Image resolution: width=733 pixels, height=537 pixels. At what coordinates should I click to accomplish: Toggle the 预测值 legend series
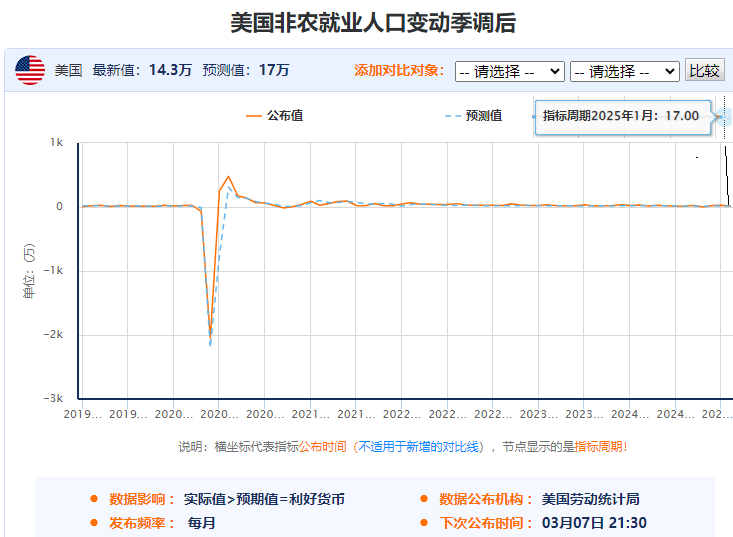tap(483, 116)
